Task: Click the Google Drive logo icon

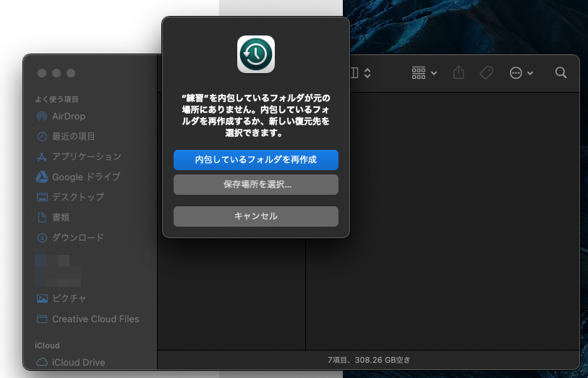Action: tap(42, 177)
